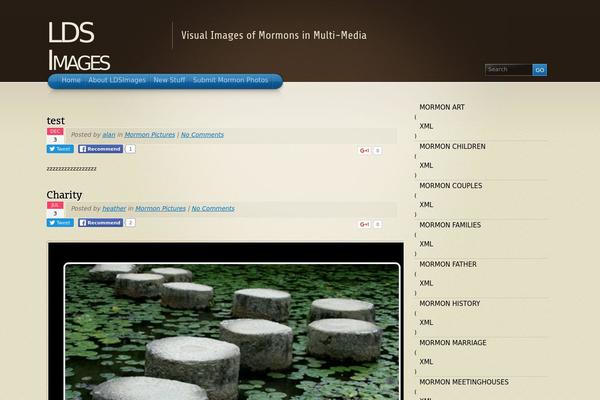The height and width of the screenshot is (400, 600).
Task: Open Mormon Father category
Action: click(448, 264)
